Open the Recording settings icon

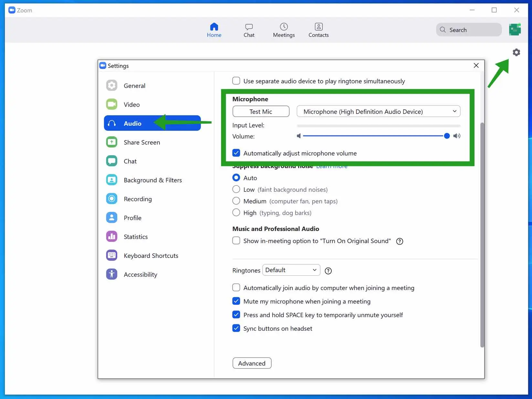click(x=112, y=199)
